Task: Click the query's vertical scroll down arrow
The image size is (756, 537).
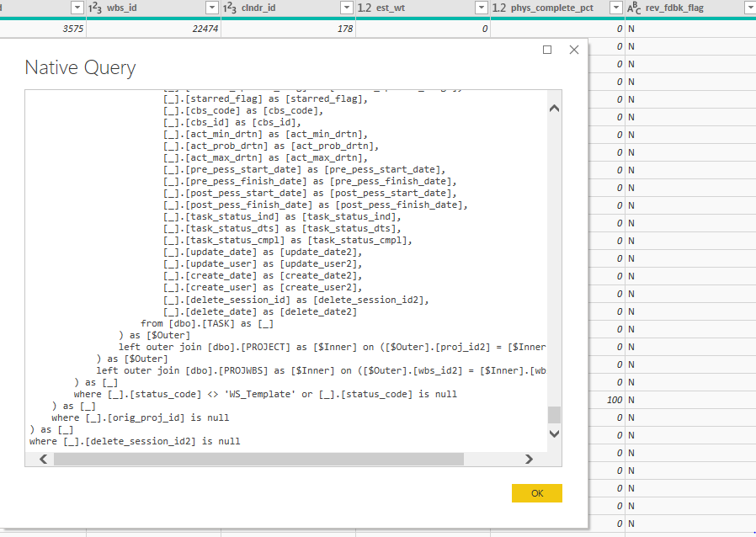Action: 554,433
